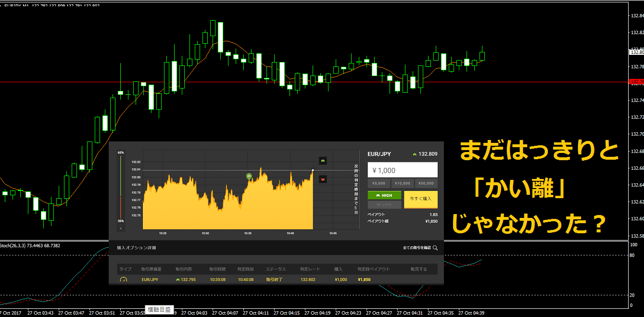Click the red LOW arrow icon beside chart
644x317 pixels.
pyautogui.click(x=323, y=179)
